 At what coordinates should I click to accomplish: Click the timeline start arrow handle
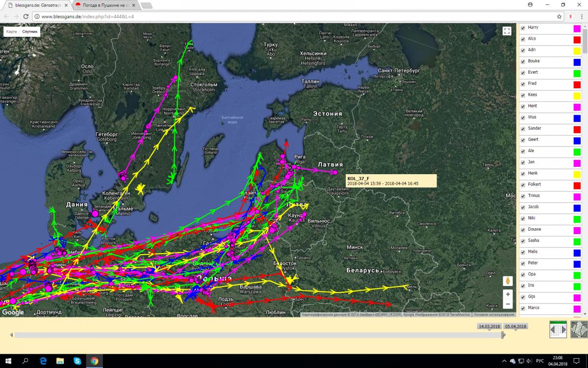12,335
